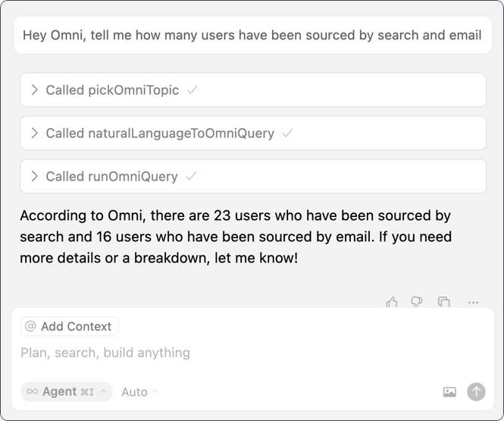This screenshot has height=421, width=504.
Task: Click the Called naturalLanguageToOmniQuery row label
Action: 160,133
